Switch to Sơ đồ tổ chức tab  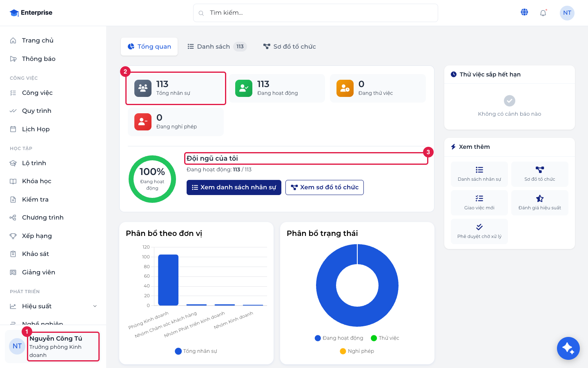(x=290, y=47)
